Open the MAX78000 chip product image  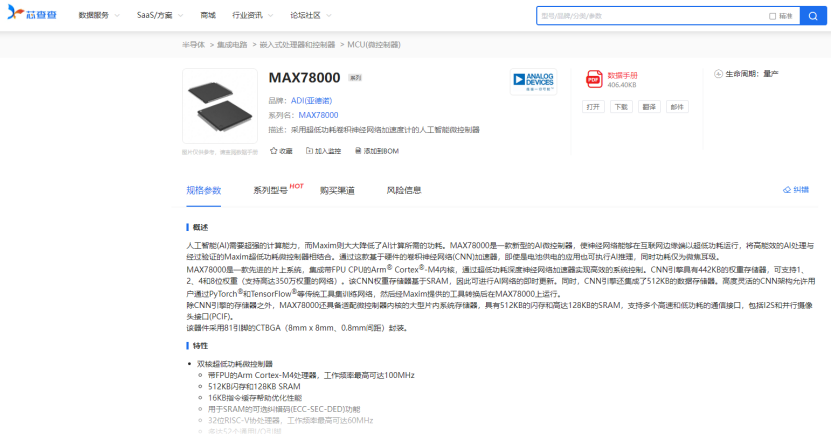[220, 106]
